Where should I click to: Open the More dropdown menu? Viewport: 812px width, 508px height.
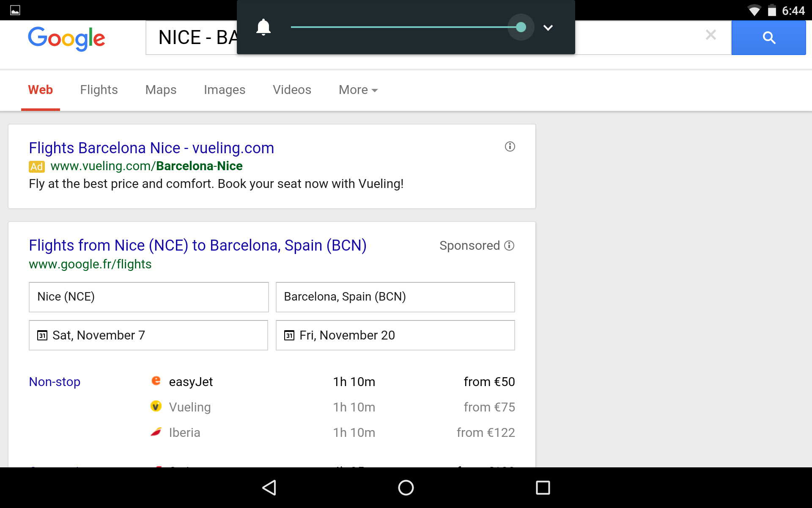[358, 90]
